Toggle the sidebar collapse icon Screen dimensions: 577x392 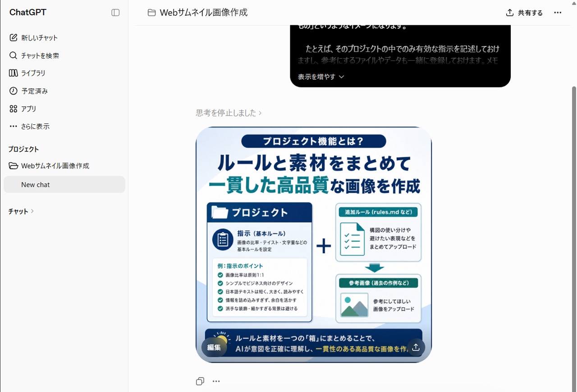pos(115,13)
